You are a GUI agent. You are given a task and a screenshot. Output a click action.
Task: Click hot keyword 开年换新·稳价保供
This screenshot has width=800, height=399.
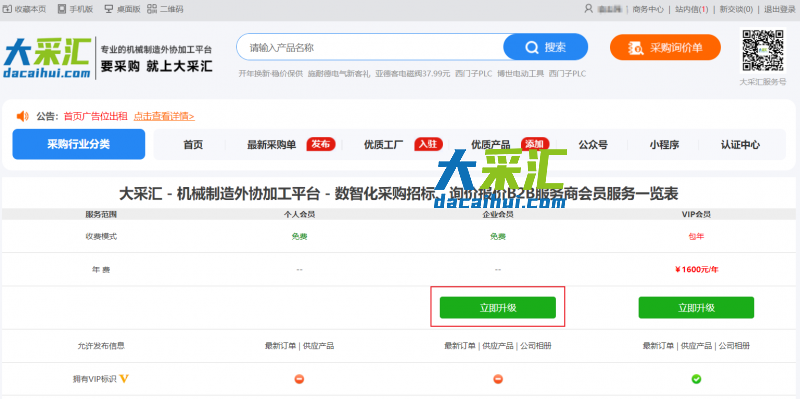click(271, 74)
